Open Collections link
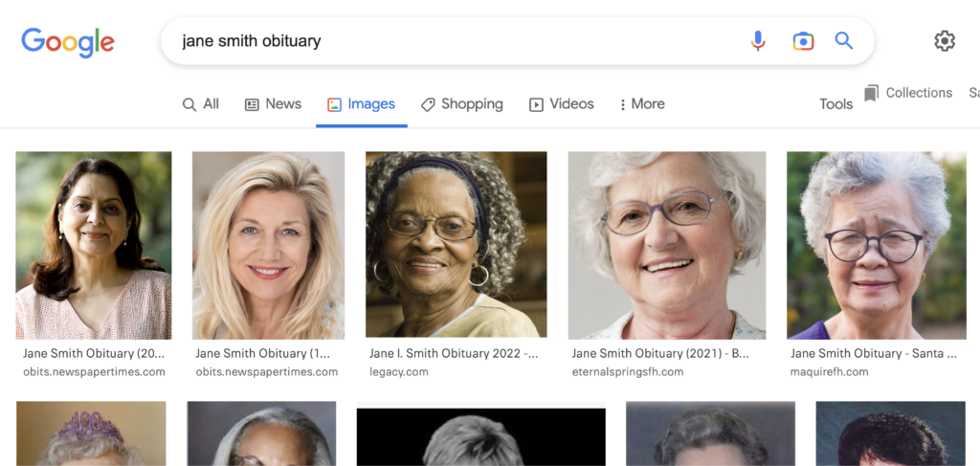The height and width of the screenshot is (466, 980). tap(919, 93)
